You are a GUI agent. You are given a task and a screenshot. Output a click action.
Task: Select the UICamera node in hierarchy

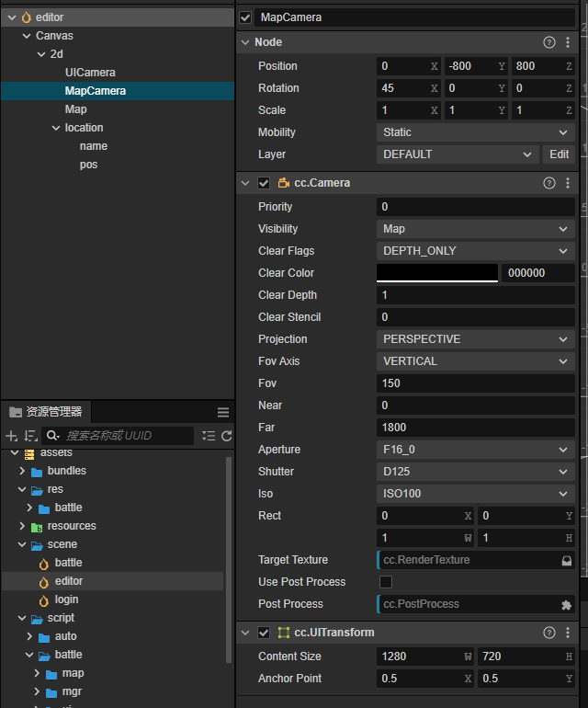[x=90, y=73]
